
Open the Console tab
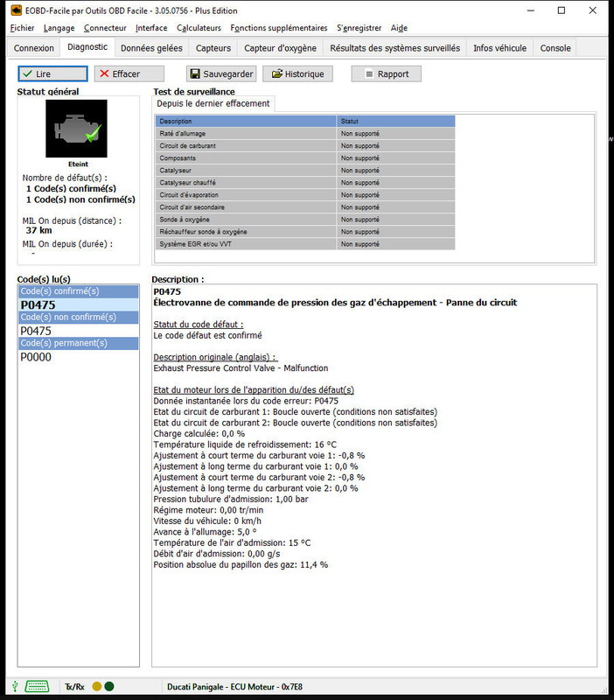(x=555, y=48)
